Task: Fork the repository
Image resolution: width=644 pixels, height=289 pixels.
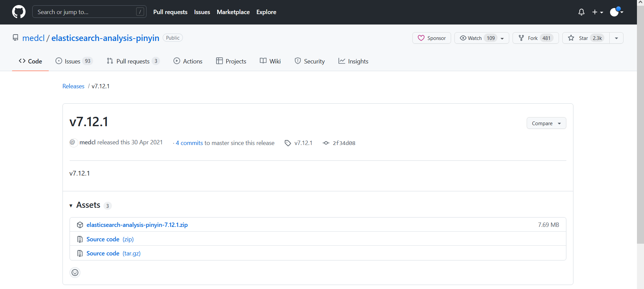Action: (x=535, y=38)
